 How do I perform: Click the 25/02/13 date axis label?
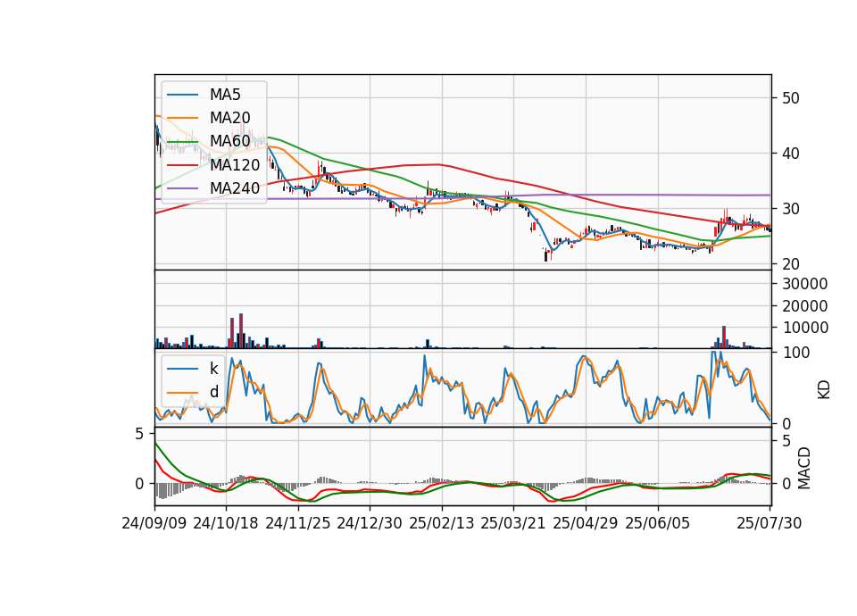442,523
